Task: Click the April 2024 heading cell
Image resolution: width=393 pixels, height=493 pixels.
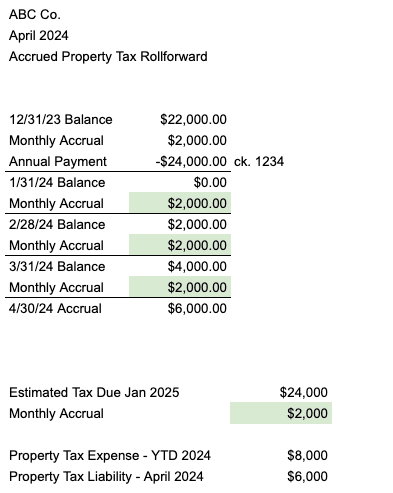Action: pos(39,36)
